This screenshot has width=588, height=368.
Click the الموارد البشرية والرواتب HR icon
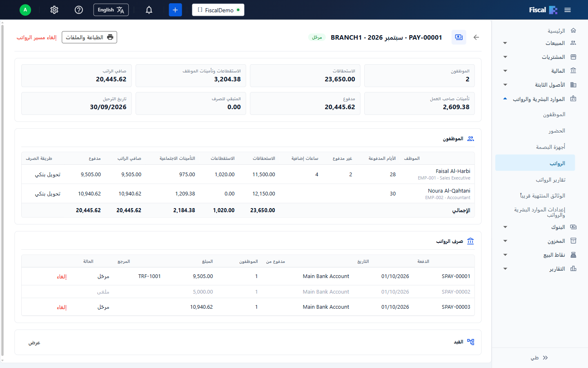coord(573,99)
